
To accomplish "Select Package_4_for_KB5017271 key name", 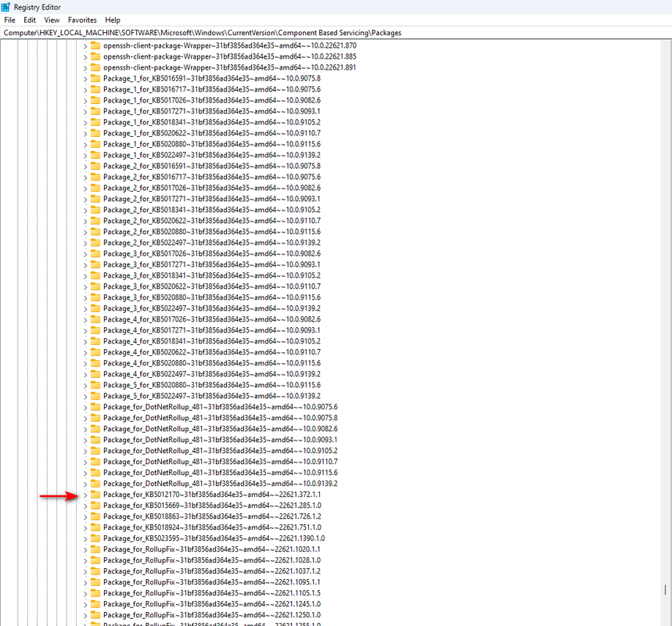I will (212, 330).
